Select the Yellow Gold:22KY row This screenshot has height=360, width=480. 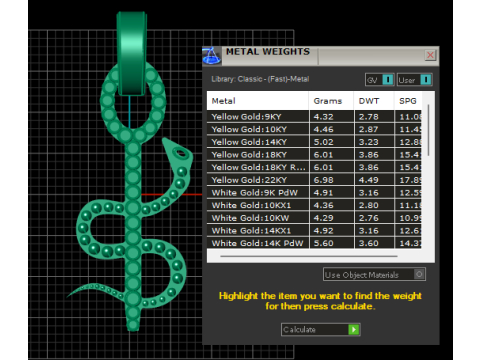(314, 180)
